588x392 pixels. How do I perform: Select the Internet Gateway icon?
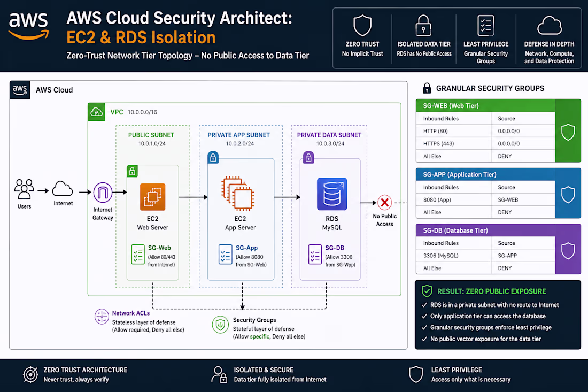pyautogui.click(x=103, y=193)
